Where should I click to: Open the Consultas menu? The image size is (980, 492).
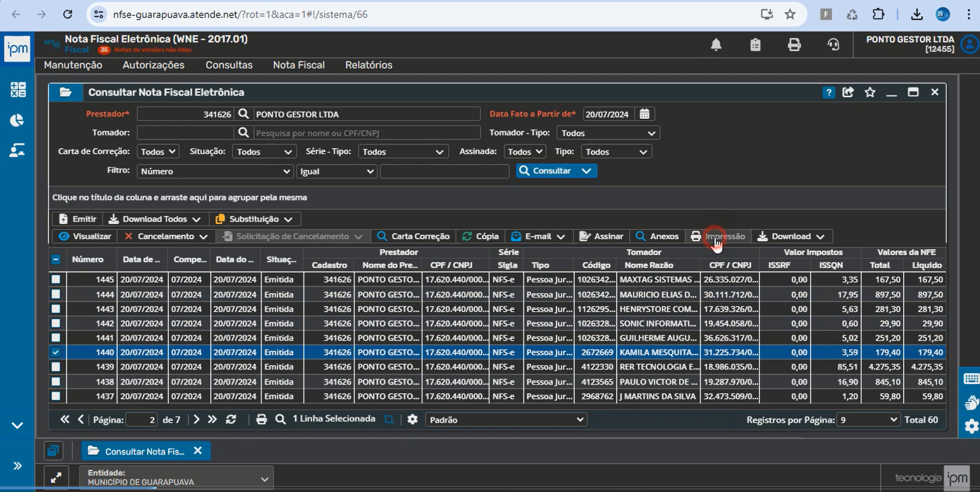pos(229,65)
